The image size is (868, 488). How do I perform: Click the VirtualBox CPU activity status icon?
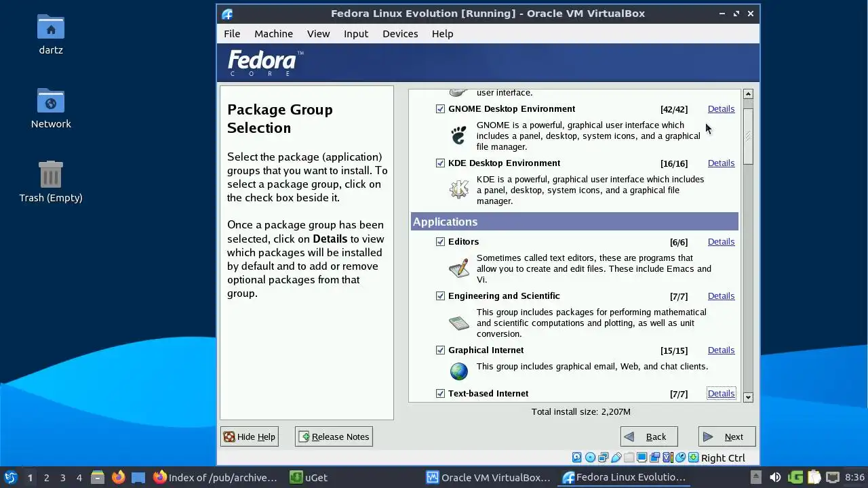tap(668, 457)
